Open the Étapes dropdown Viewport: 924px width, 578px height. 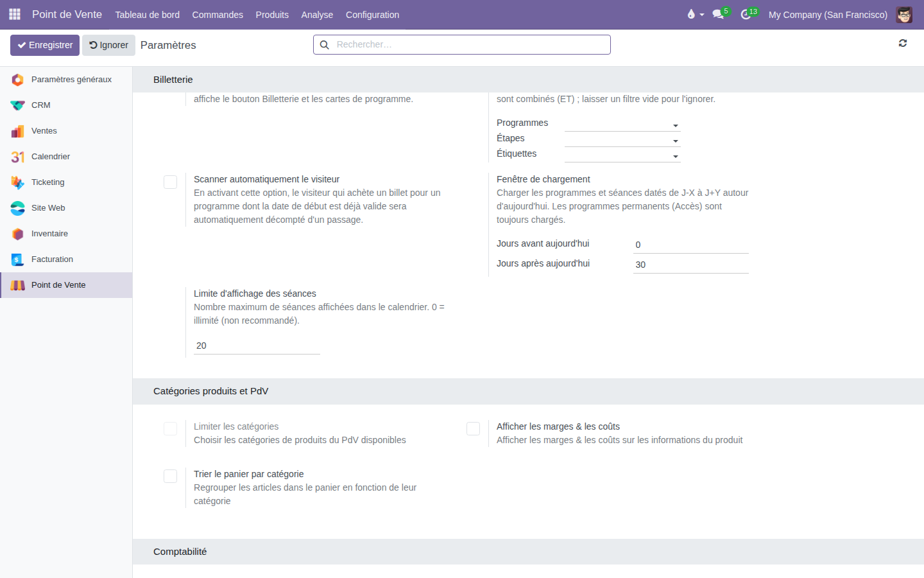(x=622, y=139)
